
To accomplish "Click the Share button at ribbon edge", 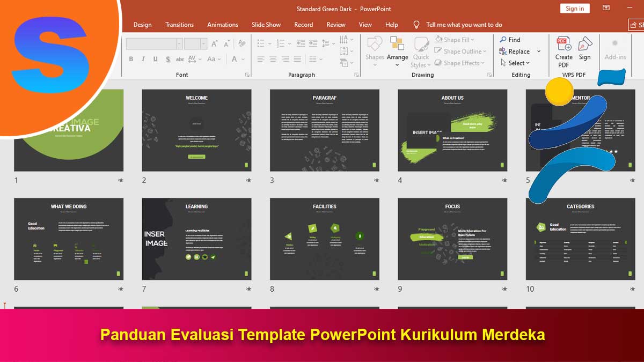I will pyautogui.click(x=636, y=25).
